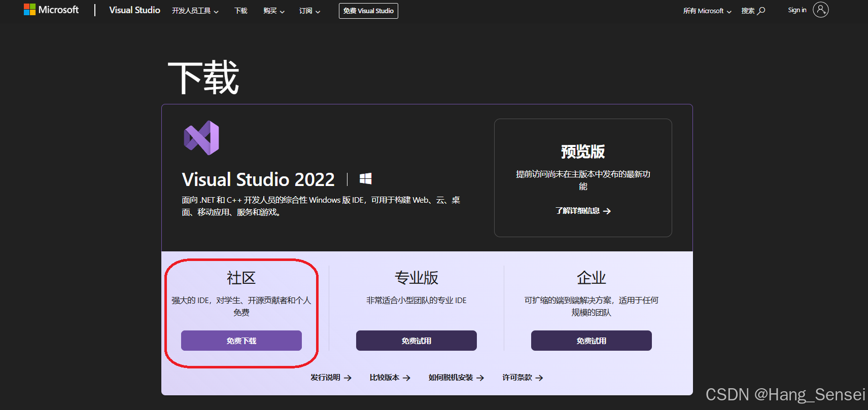Screen dimensions: 868x410
Task: Click 免费下载 community button
Action: [x=241, y=341]
